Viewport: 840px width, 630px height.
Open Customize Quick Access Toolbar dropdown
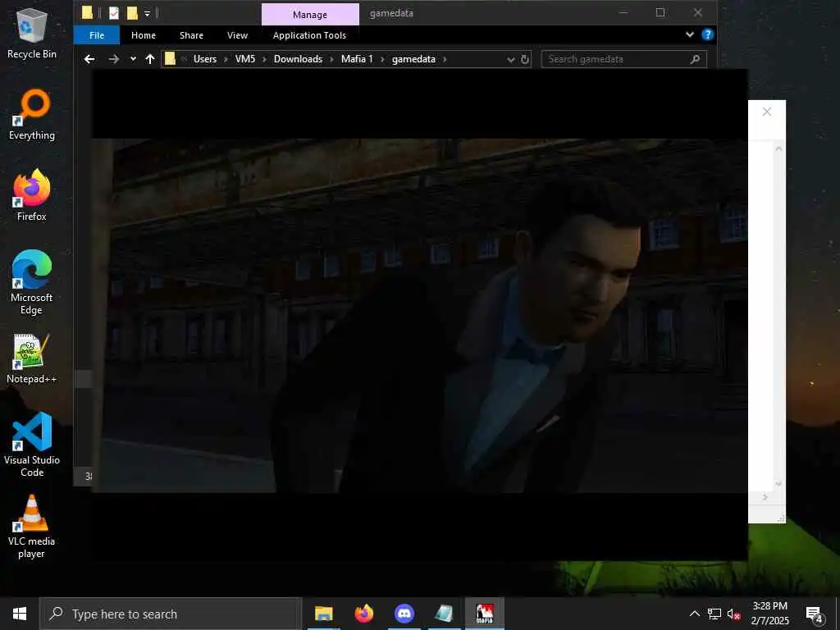(x=148, y=13)
